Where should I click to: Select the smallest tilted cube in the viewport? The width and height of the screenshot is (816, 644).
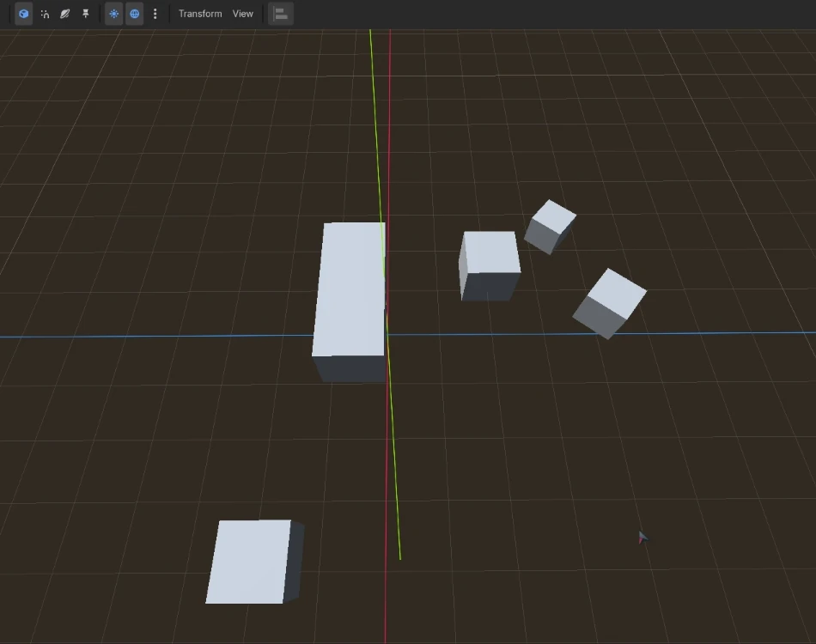(x=550, y=227)
